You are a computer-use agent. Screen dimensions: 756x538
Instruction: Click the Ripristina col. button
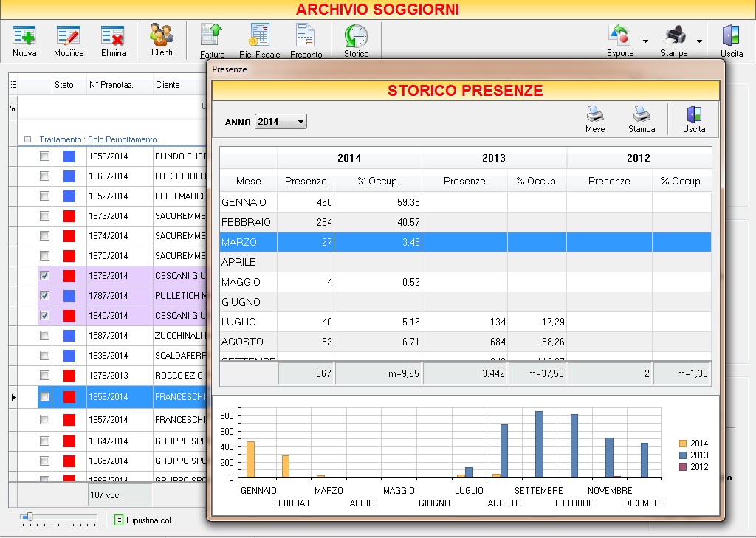point(144,520)
